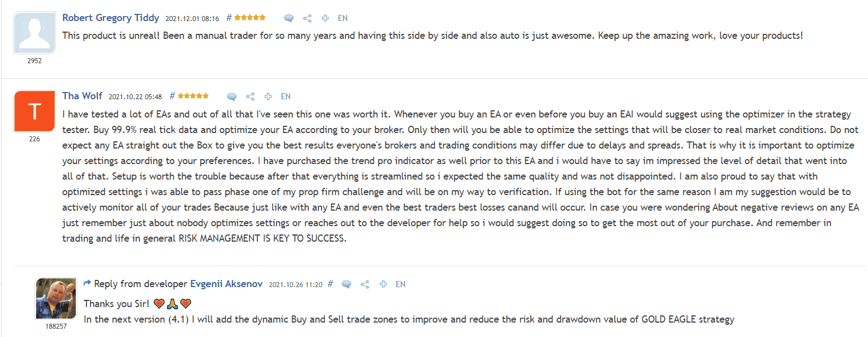Viewport: 868px width, 337px height.
Task: Click plus icon on Tha Wolf's review
Action: tap(268, 96)
